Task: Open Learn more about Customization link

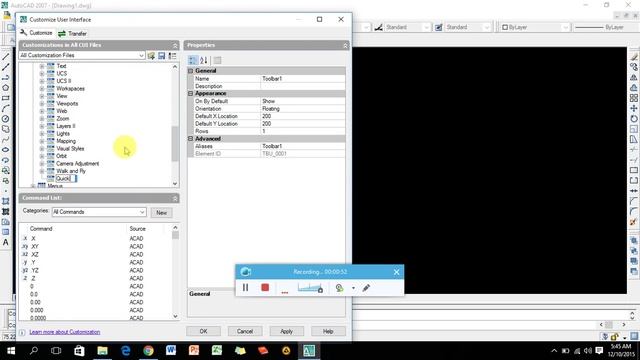Action: coord(64,332)
